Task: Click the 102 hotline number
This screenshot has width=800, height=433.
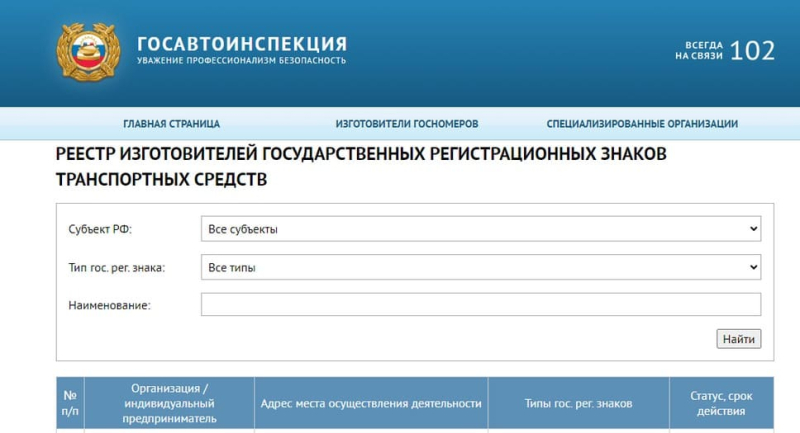Action: click(x=752, y=51)
